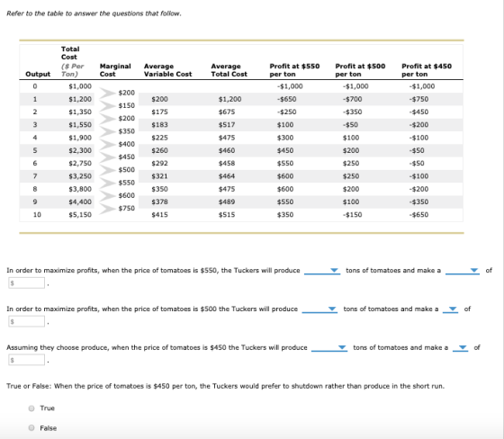Click the -$650 profit at $550 cell
This screenshot has width=504, height=439.
click(287, 99)
